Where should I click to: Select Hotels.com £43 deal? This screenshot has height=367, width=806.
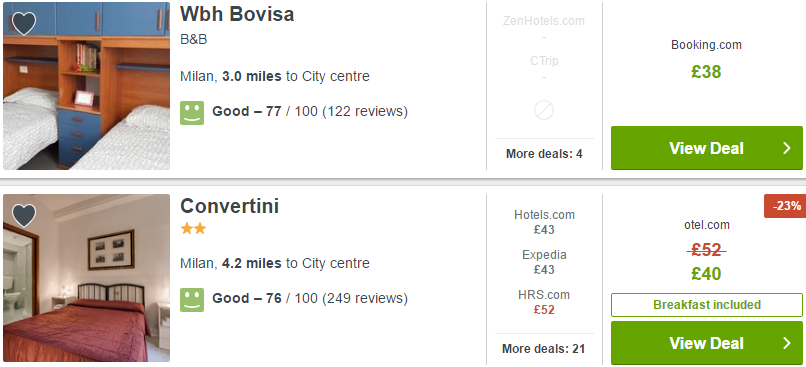pyautogui.click(x=544, y=222)
